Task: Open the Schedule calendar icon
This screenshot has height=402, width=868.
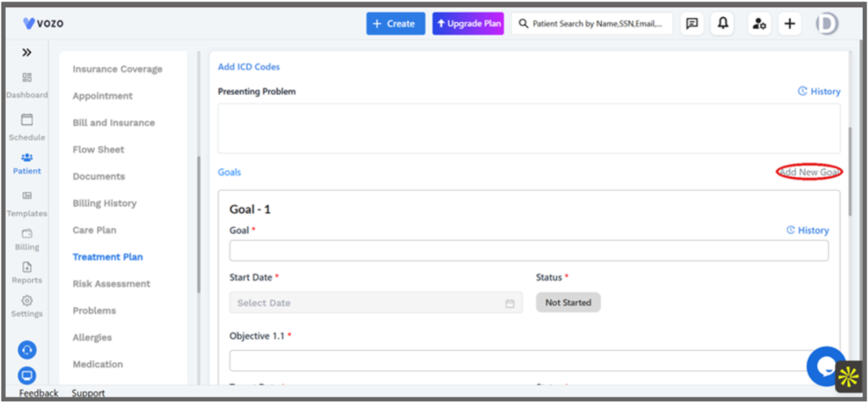Action: 26,120
